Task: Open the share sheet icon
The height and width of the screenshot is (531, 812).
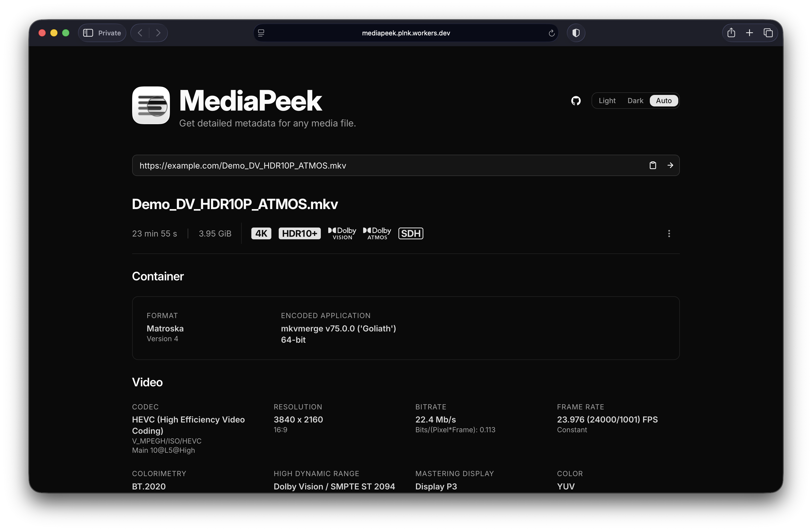Action: [x=731, y=33]
